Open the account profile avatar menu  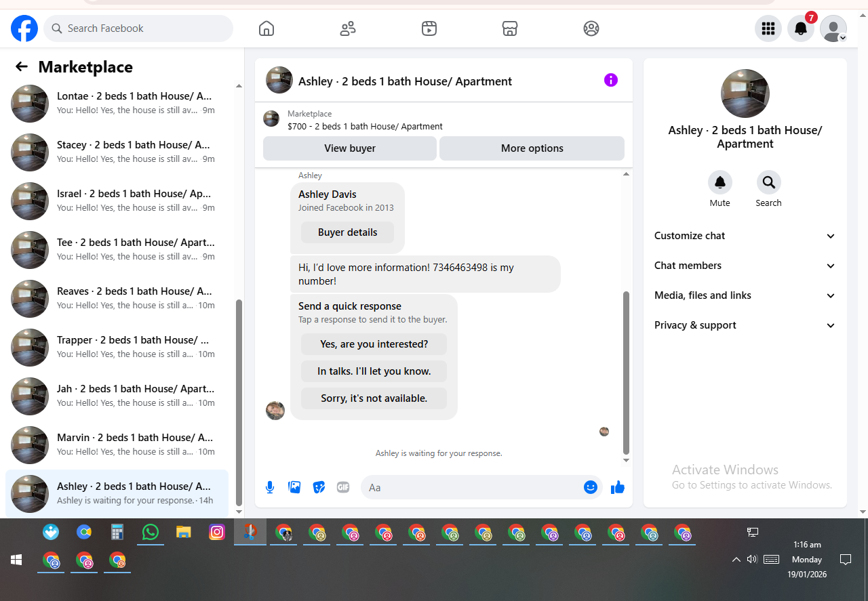pos(833,28)
